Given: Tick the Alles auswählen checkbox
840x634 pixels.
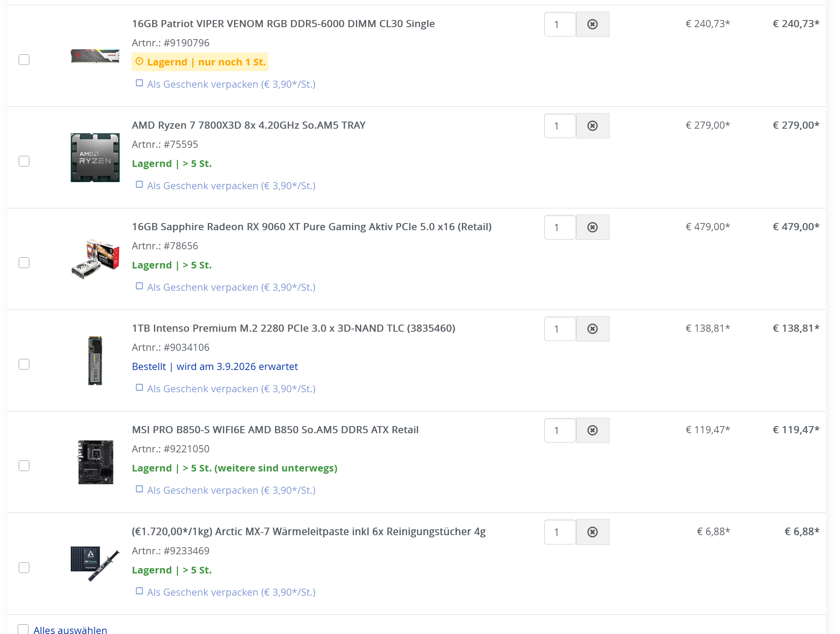Looking at the screenshot, I should coord(23,629).
